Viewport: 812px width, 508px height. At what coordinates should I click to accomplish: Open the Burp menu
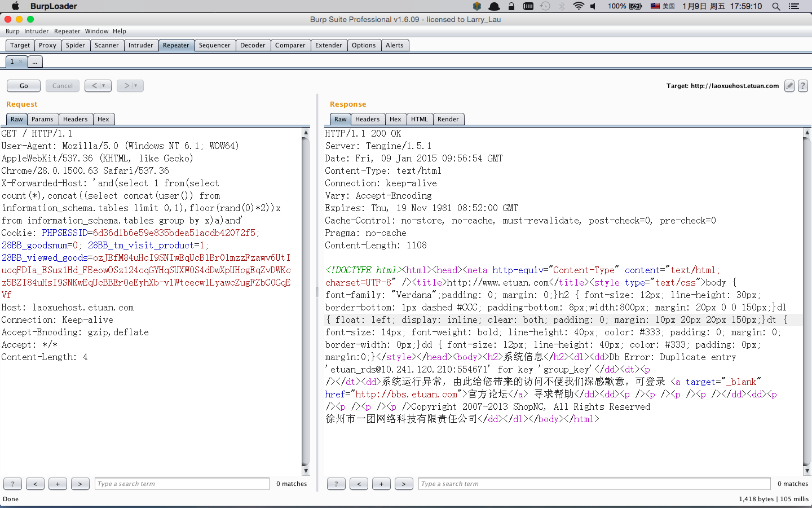click(x=12, y=31)
